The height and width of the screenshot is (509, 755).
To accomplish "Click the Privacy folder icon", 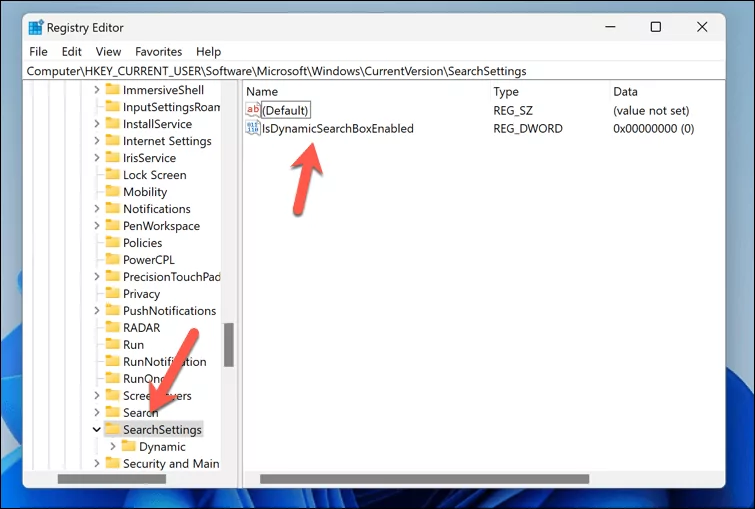I will click(x=113, y=293).
